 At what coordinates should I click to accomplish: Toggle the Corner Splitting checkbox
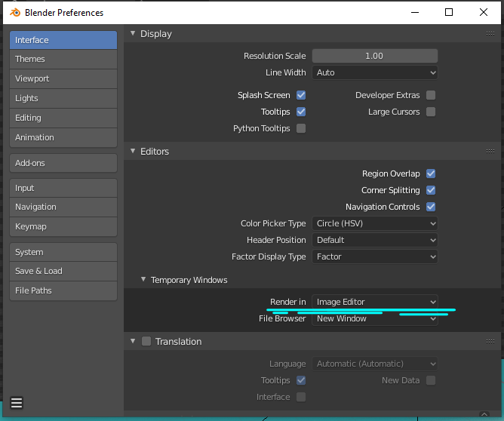click(x=431, y=190)
